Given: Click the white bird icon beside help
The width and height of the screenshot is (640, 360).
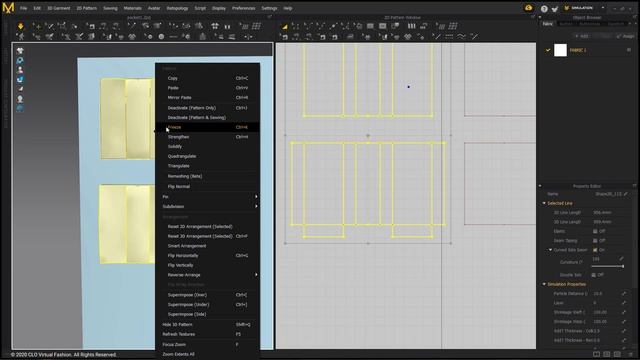Looking at the screenshot, I should pyautogui.click(x=554, y=9).
